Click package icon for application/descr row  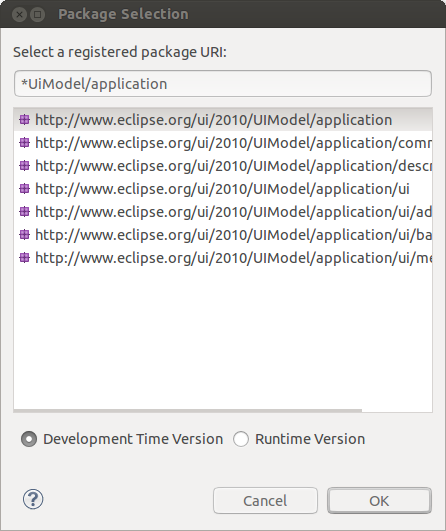pos(24,166)
